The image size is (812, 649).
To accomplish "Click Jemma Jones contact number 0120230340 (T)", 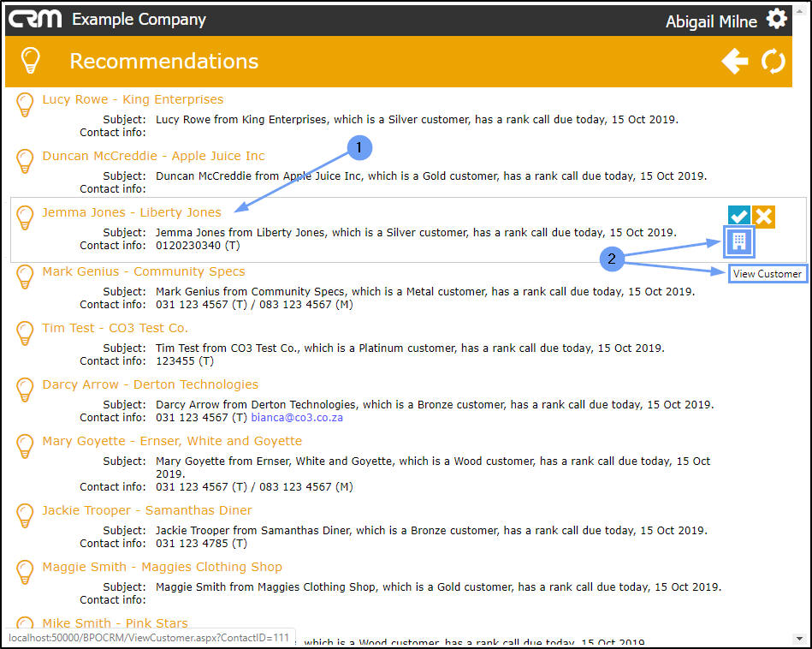I will coord(198,245).
